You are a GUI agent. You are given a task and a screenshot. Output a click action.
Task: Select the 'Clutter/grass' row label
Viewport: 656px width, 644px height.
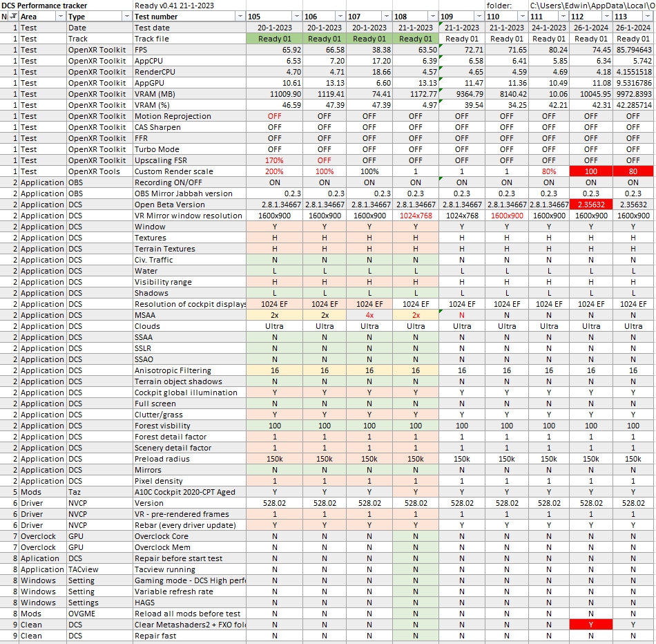(189, 415)
